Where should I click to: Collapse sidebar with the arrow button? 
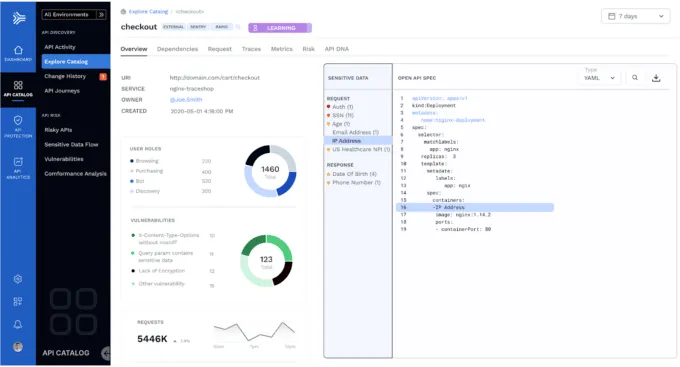(106, 354)
